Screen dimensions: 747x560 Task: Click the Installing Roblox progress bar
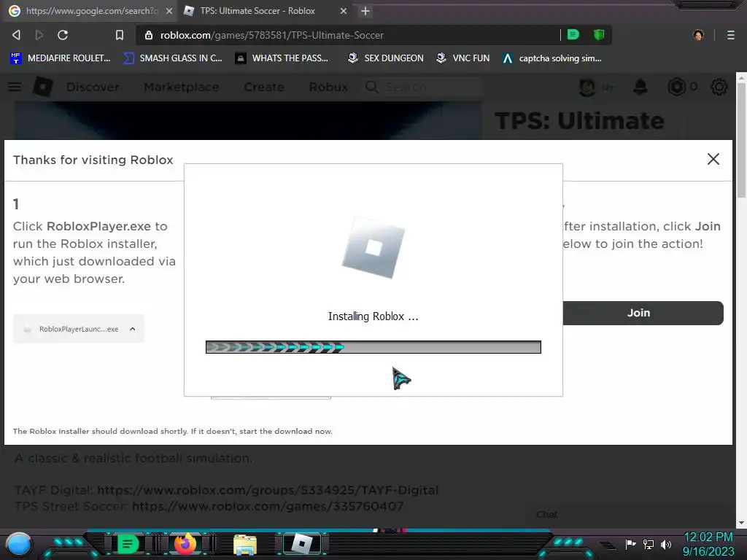pyautogui.click(x=373, y=347)
